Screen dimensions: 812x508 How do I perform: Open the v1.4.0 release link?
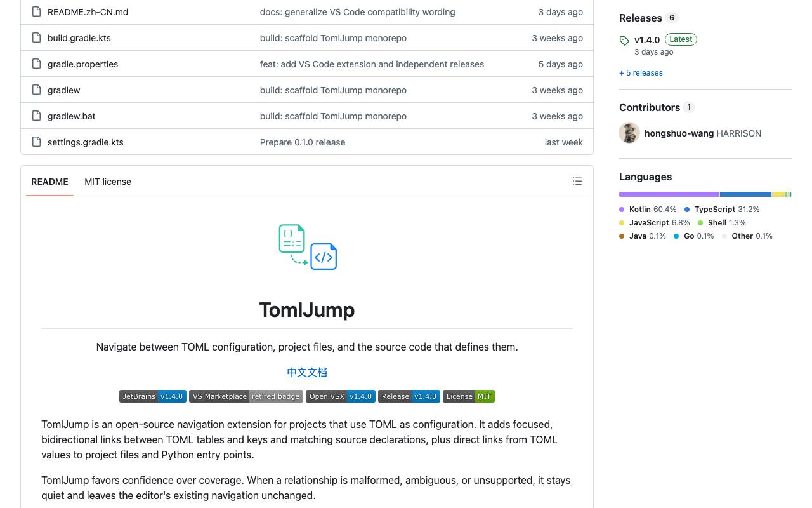pos(647,40)
